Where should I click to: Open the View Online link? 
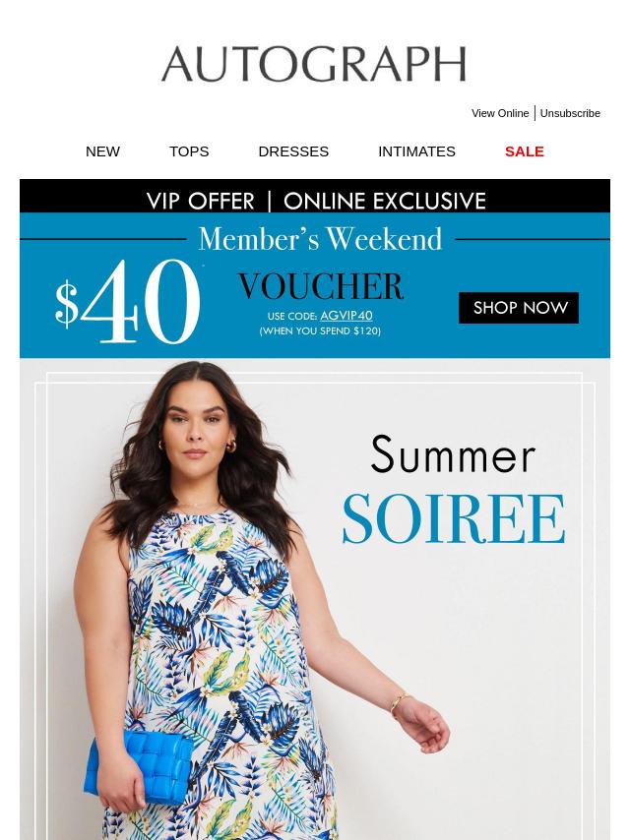click(x=500, y=113)
